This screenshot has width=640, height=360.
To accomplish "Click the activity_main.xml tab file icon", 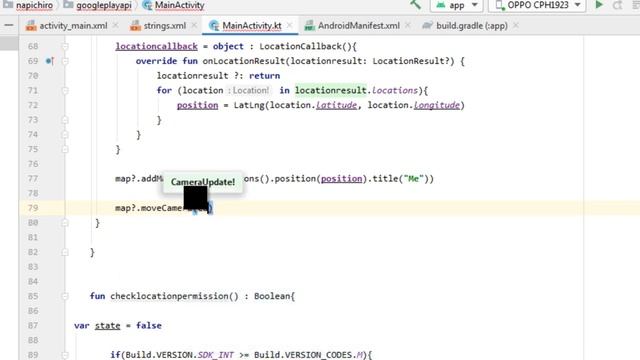I will (x=31, y=26).
